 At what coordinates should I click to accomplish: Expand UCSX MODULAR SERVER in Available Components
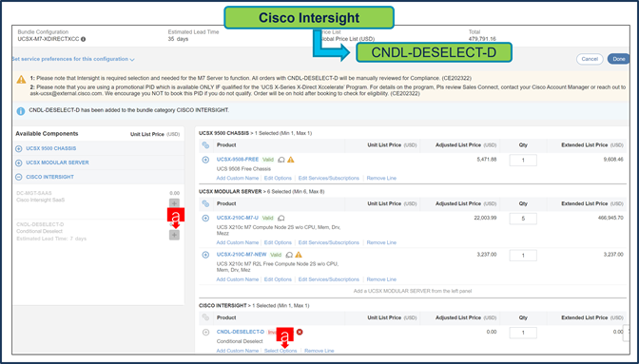[19, 163]
